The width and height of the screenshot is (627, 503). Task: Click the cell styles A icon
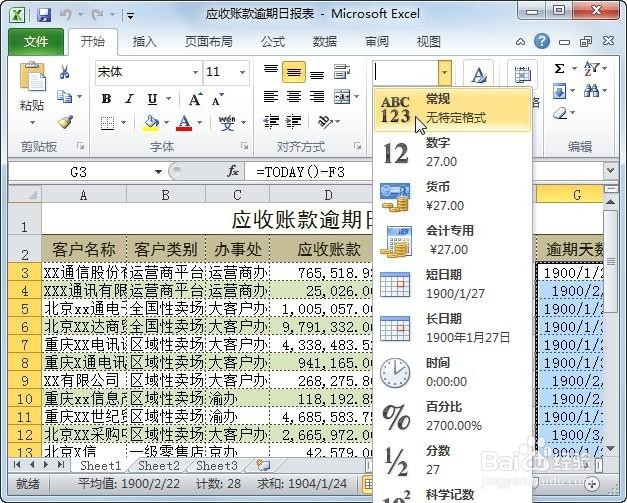tap(479, 75)
